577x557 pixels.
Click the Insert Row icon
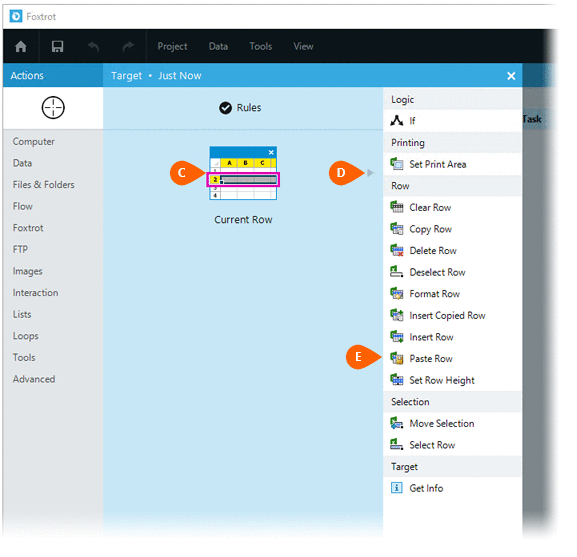point(397,337)
